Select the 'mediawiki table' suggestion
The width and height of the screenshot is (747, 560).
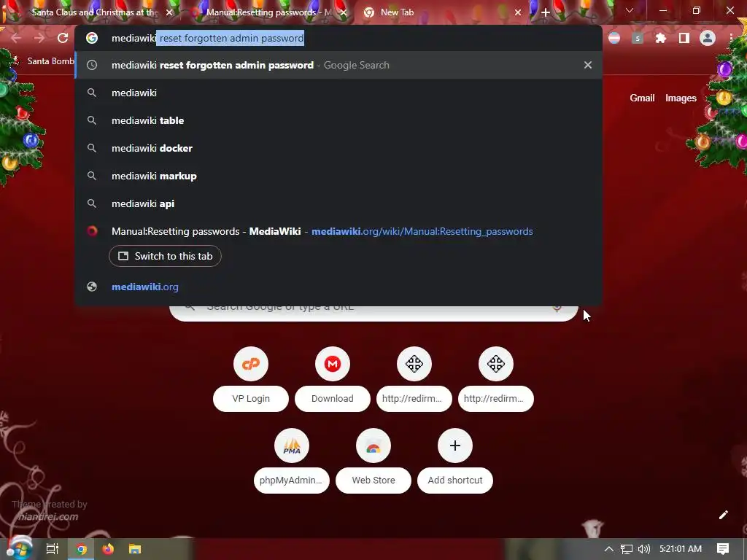click(x=338, y=120)
